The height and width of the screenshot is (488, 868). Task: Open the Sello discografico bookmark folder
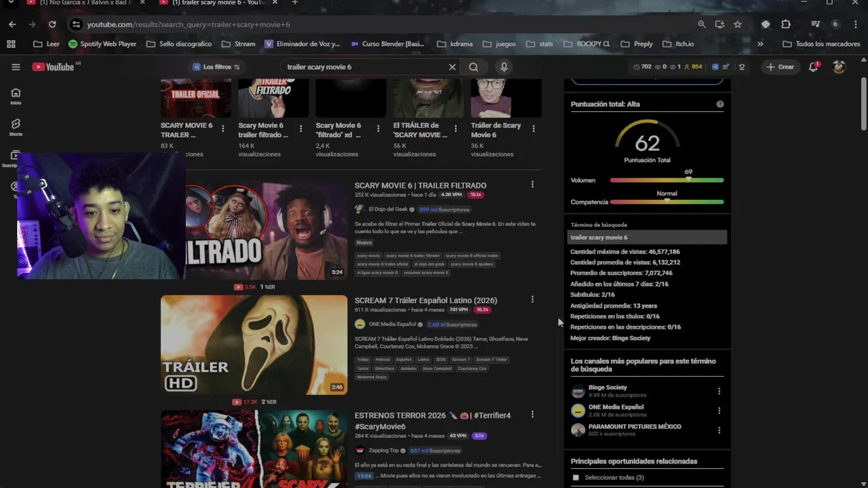tap(179, 43)
